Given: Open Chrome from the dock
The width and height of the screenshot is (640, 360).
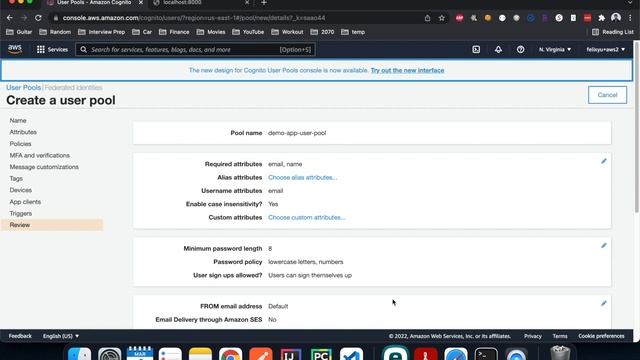Looking at the screenshot, I should pos(231,353).
